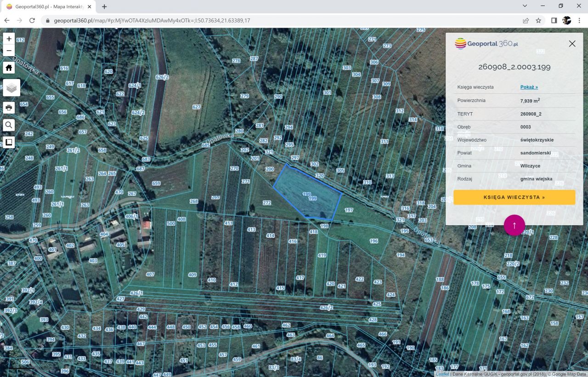Print the current map view
The width and height of the screenshot is (588, 377).
(9, 108)
